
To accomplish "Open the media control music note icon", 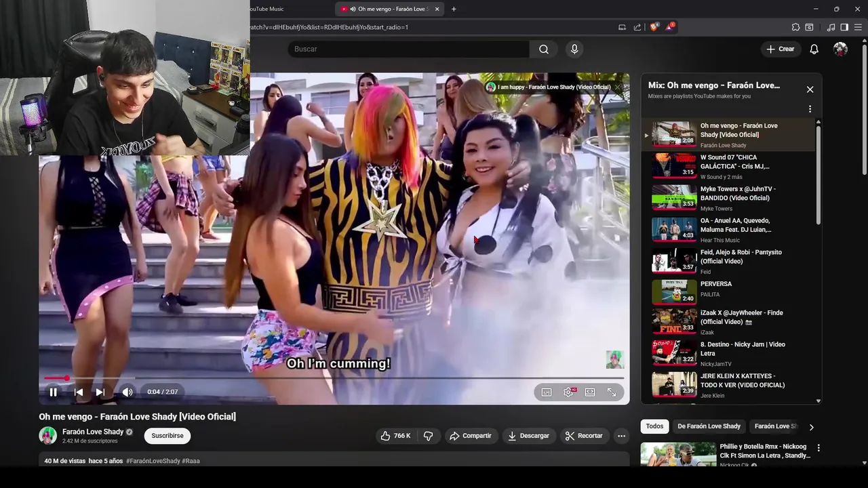I will [831, 27].
